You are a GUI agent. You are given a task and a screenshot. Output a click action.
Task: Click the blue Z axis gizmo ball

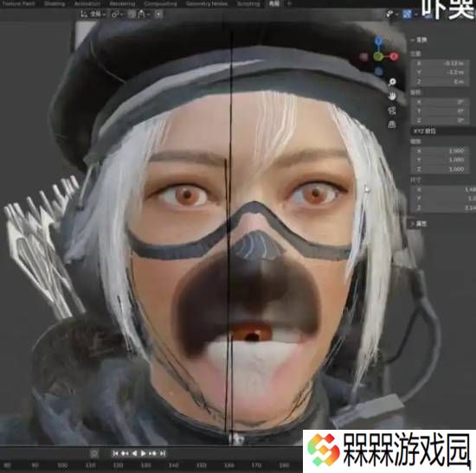(378, 41)
